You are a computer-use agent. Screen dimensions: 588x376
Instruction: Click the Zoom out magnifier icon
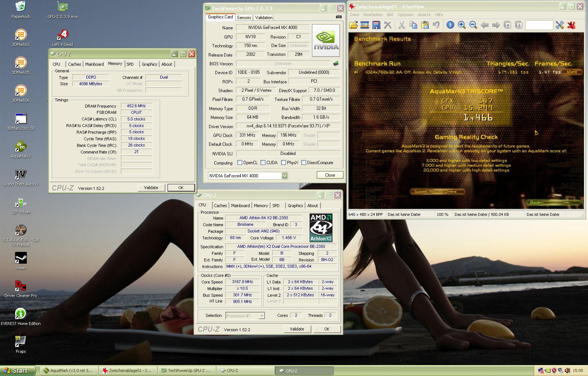(473, 25)
